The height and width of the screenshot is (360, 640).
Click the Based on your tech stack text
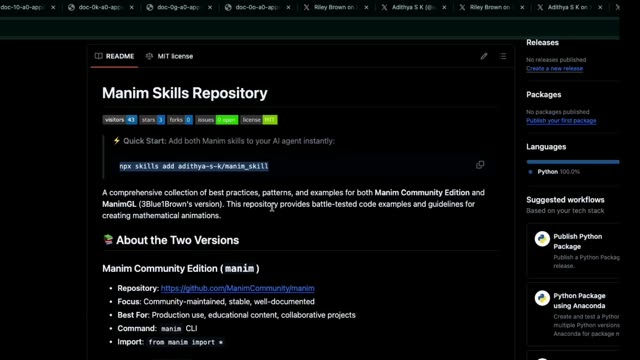pyautogui.click(x=565, y=211)
